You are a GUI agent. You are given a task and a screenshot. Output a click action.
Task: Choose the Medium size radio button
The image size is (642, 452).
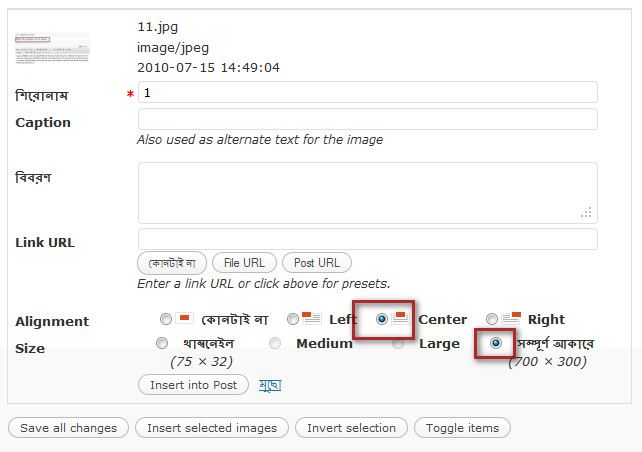click(x=275, y=343)
